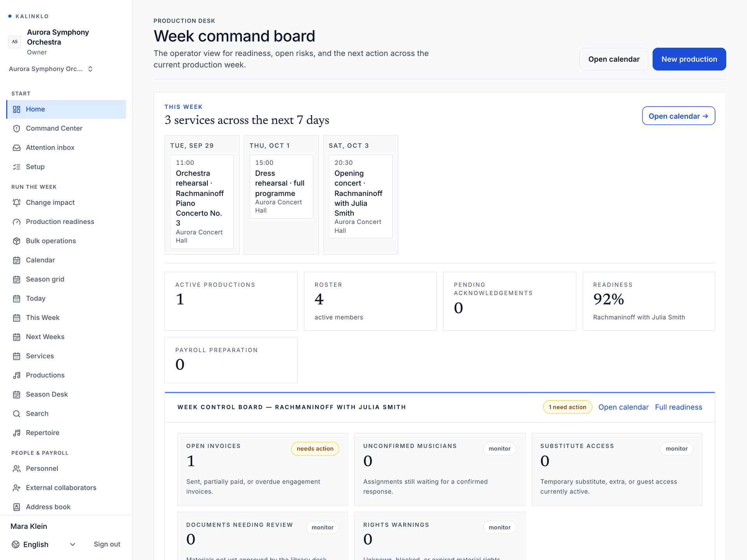Go to Today in the sidebar
Viewport: 747px width, 560px height.
coord(66,299)
